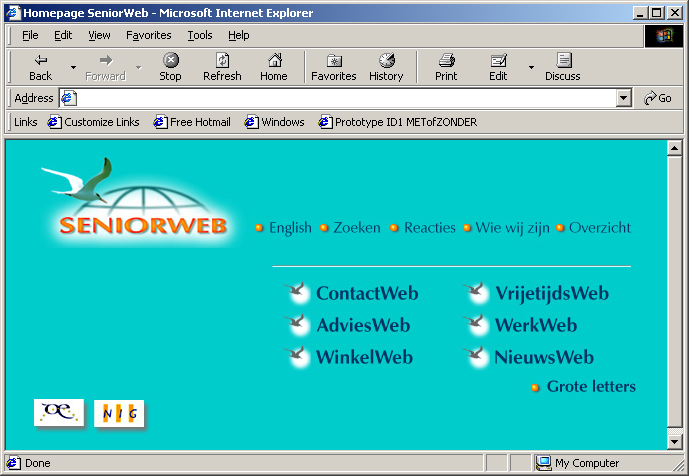The height and width of the screenshot is (476, 689).
Task: Open the WinkelWeb section
Action: click(364, 357)
